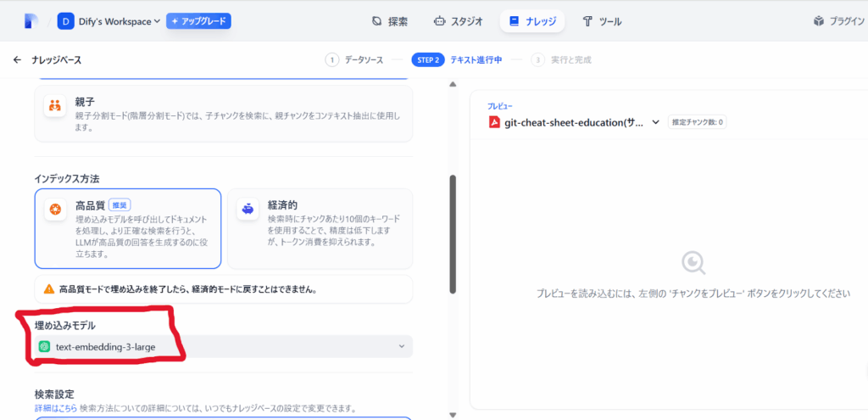Click the 高品質 index method icon

pyautogui.click(x=56, y=210)
